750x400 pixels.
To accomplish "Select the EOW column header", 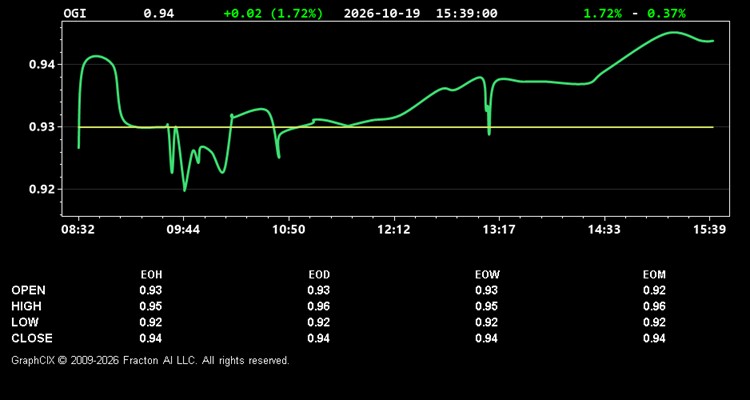I will click(487, 275).
